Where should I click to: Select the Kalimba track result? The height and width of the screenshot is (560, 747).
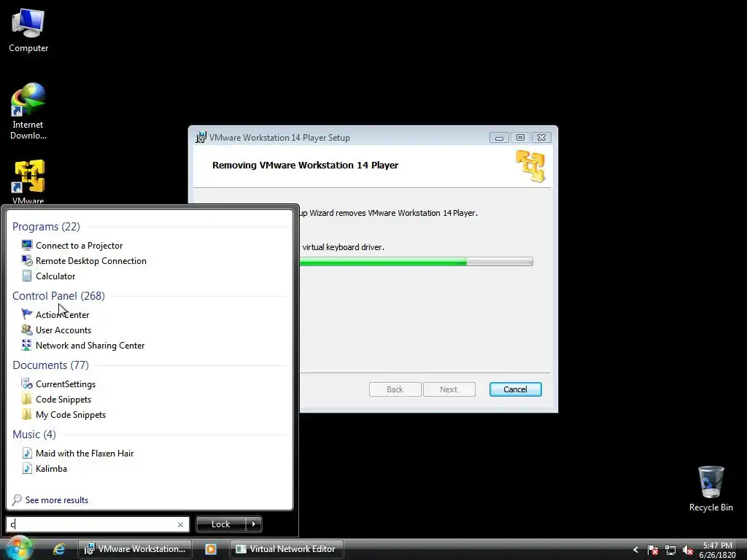(x=52, y=468)
